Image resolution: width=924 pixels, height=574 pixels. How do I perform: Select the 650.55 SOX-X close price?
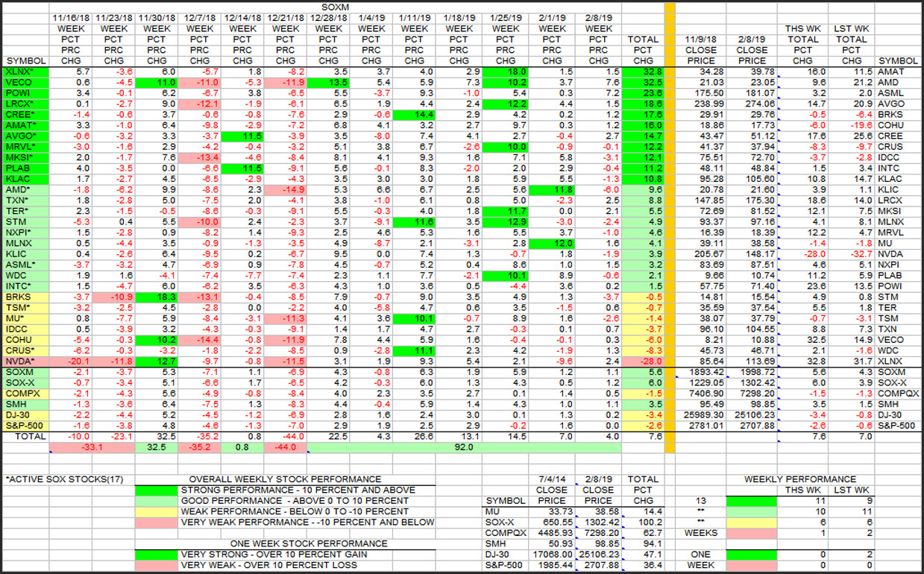[x=552, y=523]
